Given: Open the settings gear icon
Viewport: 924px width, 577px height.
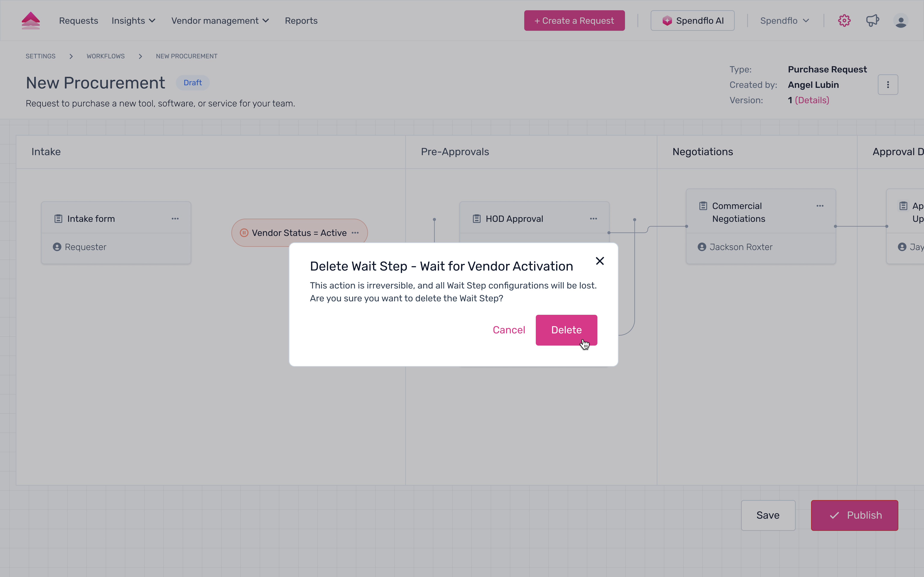Looking at the screenshot, I should (x=844, y=21).
